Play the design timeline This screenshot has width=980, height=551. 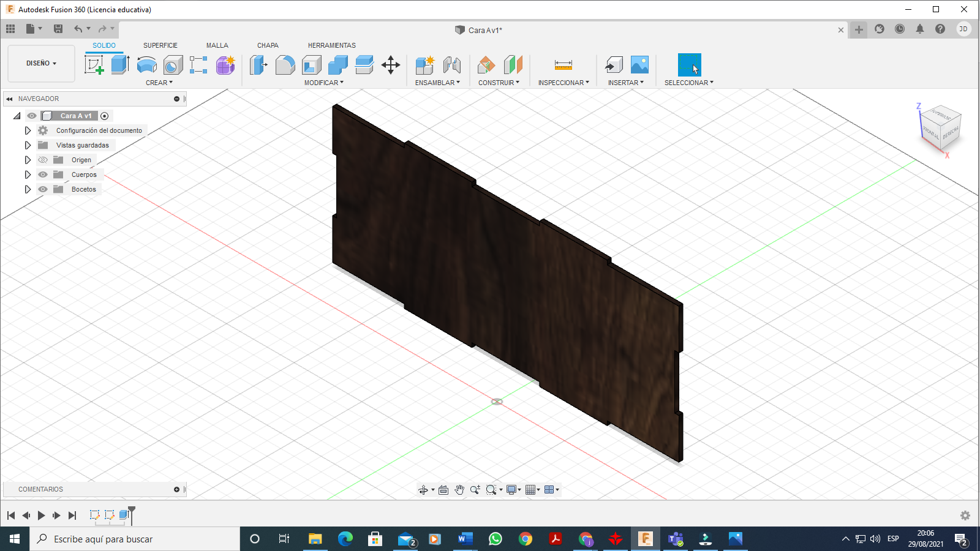pyautogui.click(x=41, y=515)
